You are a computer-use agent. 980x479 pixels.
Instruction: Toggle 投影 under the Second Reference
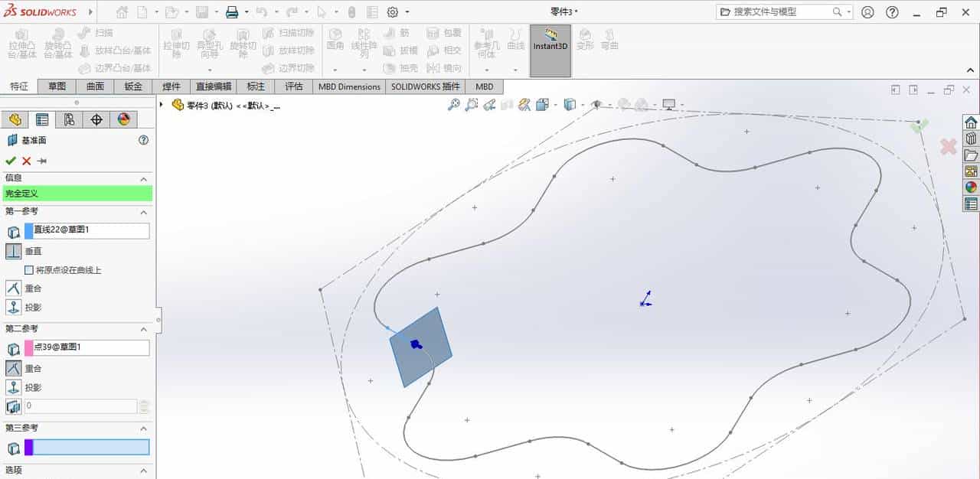point(14,386)
